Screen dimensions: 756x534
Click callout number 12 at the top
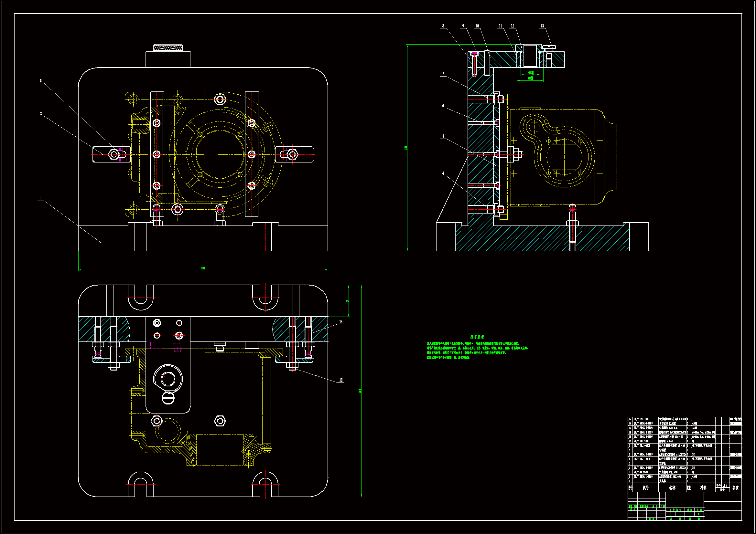513,26
